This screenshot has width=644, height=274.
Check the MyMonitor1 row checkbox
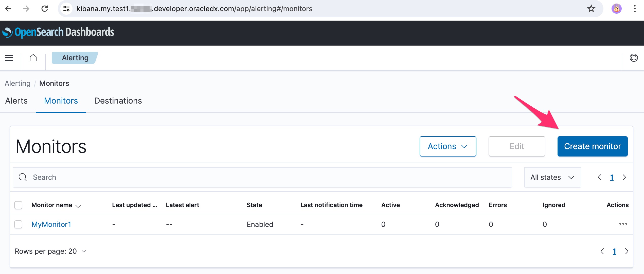click(18, 224)
